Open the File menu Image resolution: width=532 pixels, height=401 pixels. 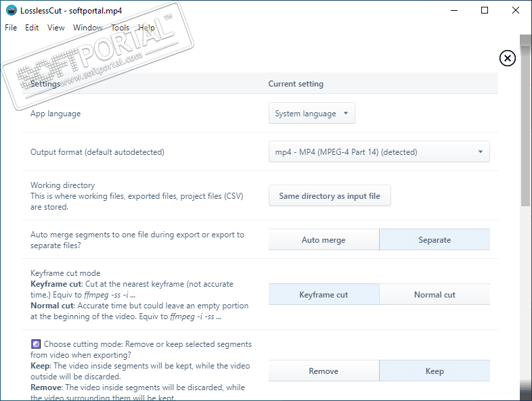click(11, 28)
